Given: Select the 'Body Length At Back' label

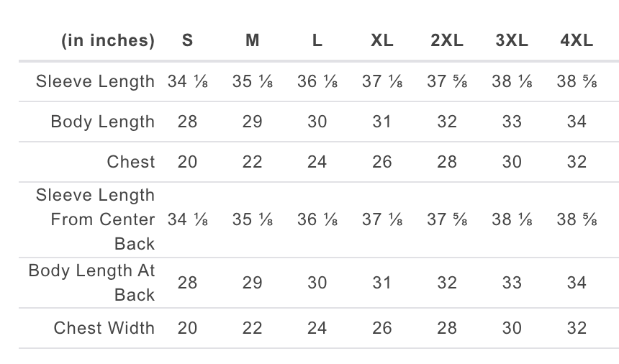Looking at the screenshot, I should coord(91,283).
